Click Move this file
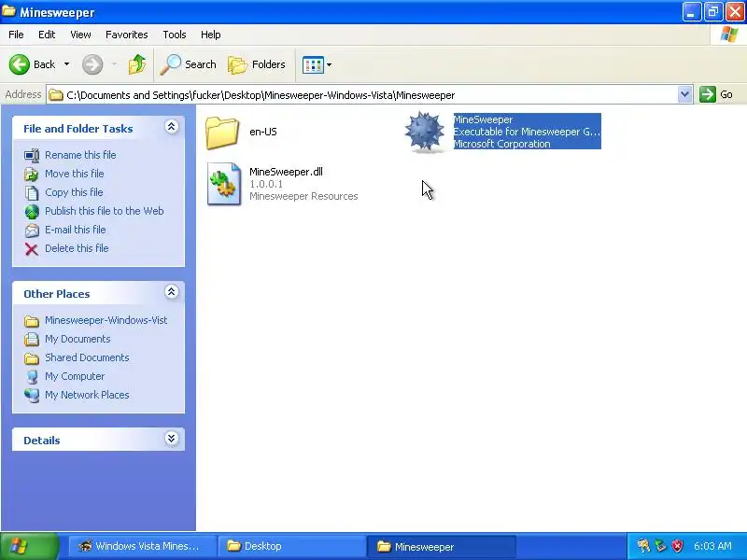 (75, 174)
